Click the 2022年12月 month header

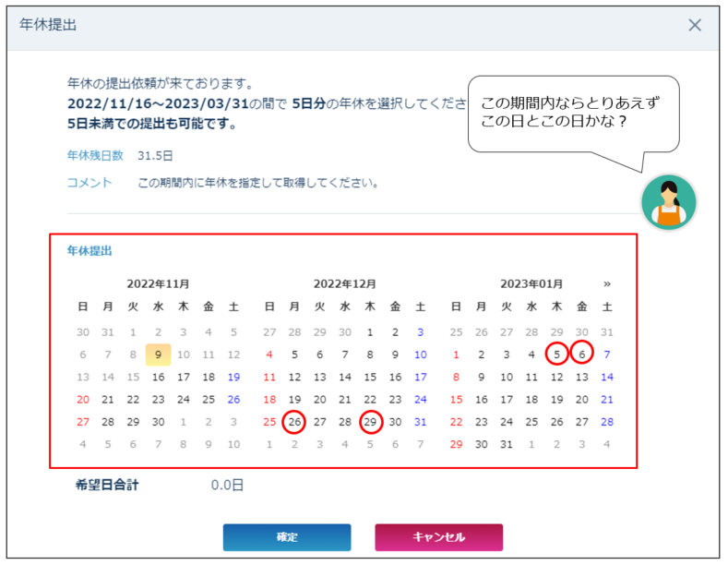point(345,284)
